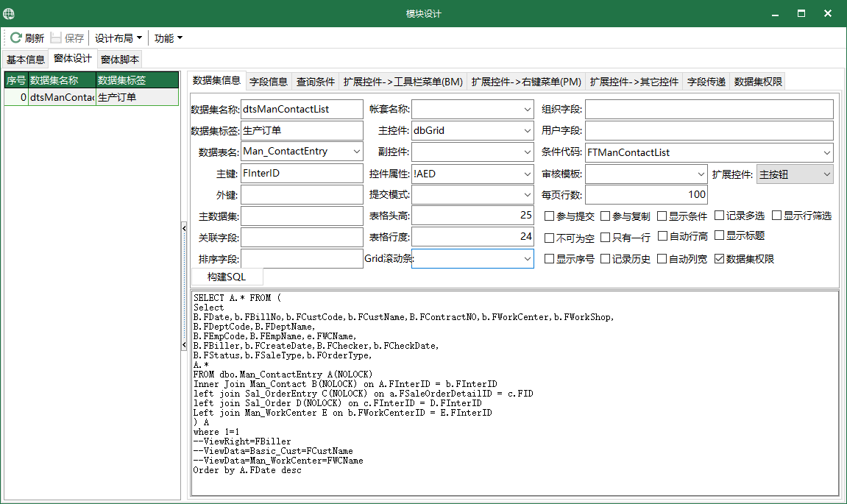Open the 字段传递 tab
Viewport: 847px width, 504px height.
[706, 82]
